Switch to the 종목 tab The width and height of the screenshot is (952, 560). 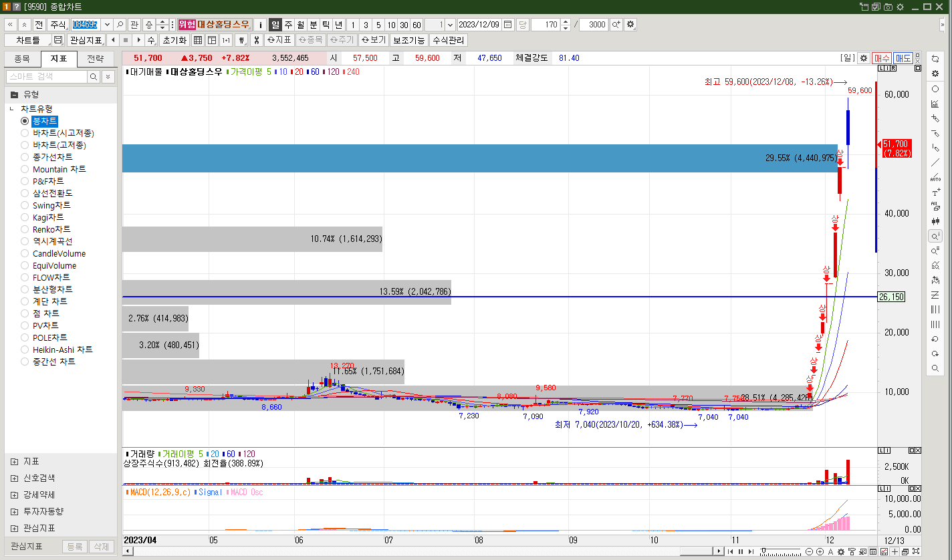tap(22, 59)
